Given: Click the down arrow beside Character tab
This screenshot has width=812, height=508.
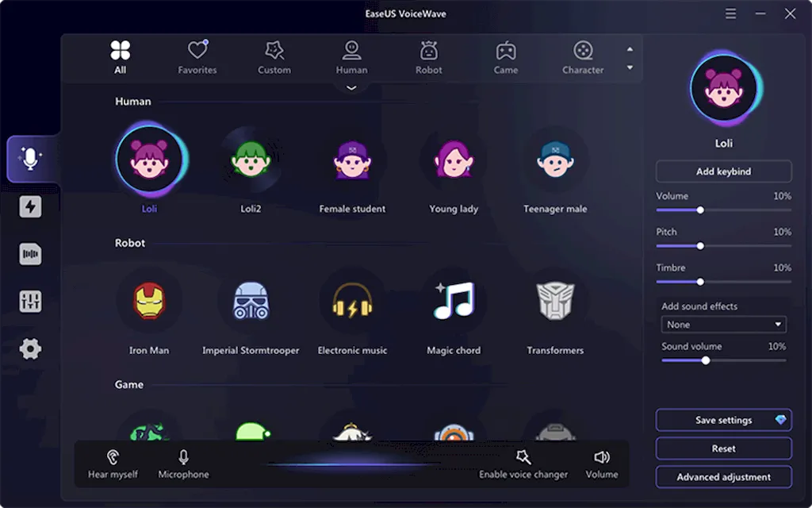Looking at the screenshot, I should (x=630, y=67).
